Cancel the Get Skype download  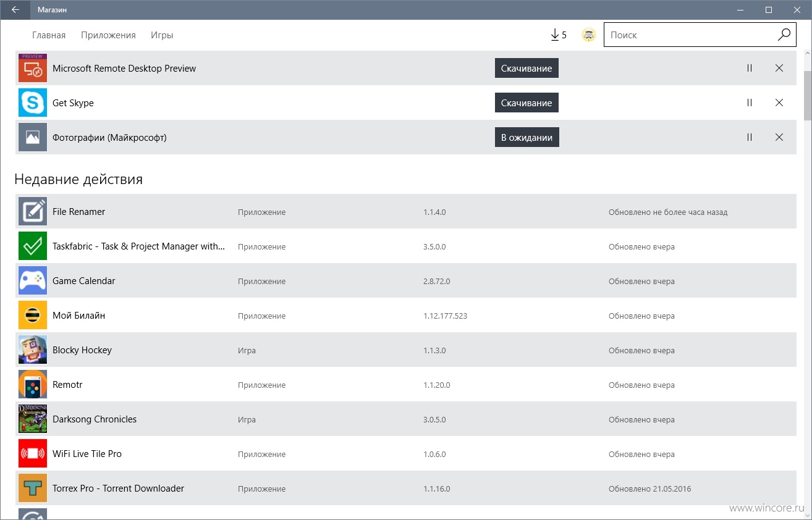point(779,103)
